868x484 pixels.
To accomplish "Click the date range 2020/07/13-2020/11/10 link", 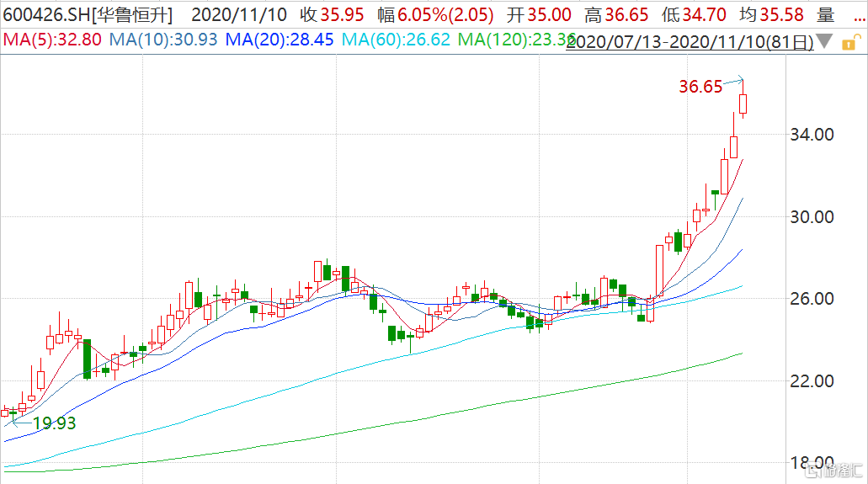I will 690,42.
